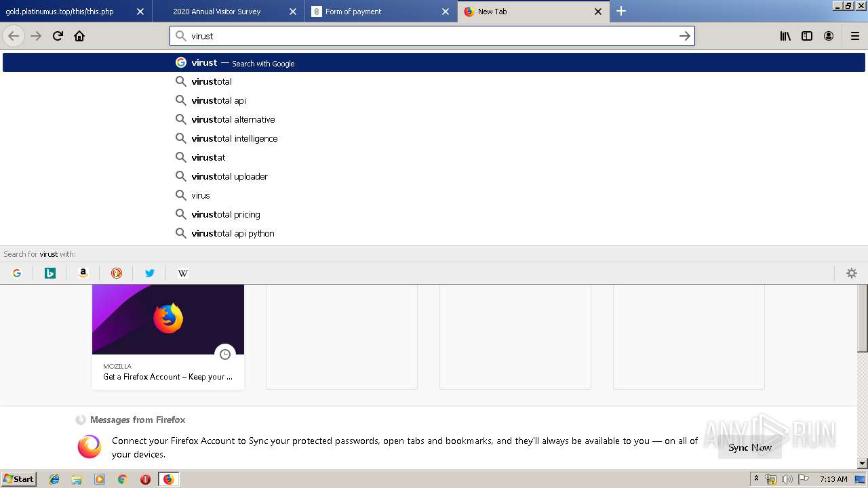Go back with the back arrow button
Image resolution: width=868 pixels, height=488 pixels.
(14, 36)
